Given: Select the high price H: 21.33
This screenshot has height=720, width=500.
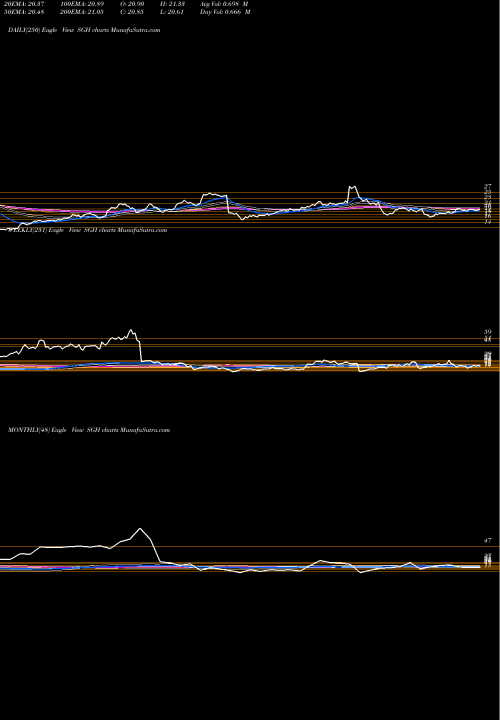Looking at the screenshot, I should 172,4.
